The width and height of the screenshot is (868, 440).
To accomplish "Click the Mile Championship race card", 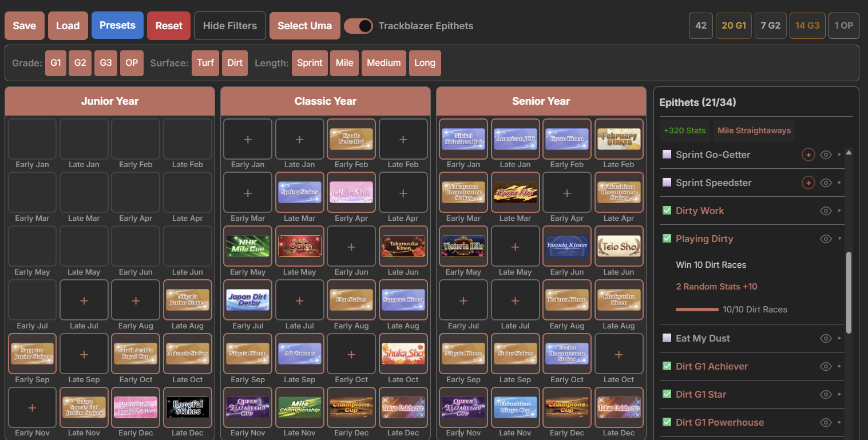I will [300, 407].
